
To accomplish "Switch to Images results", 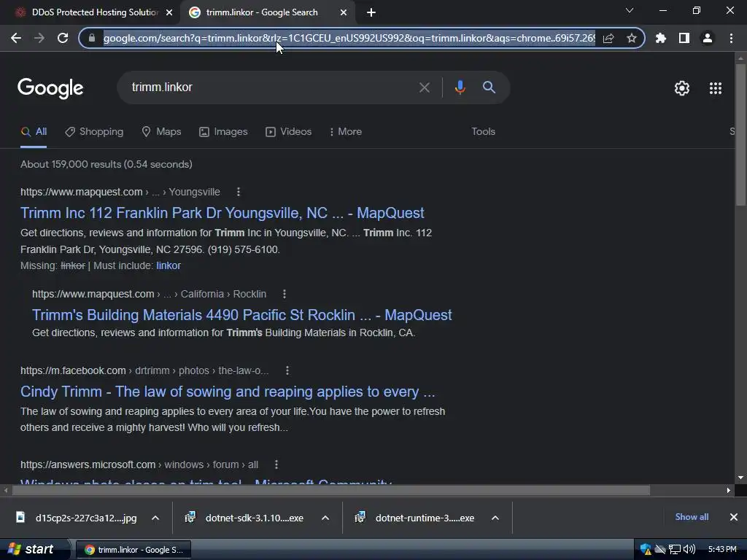I will point(223,132).
